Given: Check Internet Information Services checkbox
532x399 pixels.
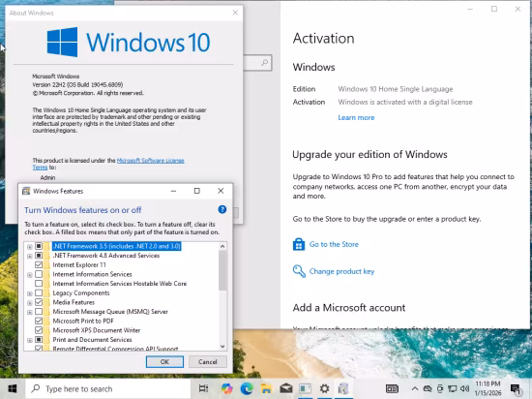Looking at the screenshot, I should tap(39, 274).
